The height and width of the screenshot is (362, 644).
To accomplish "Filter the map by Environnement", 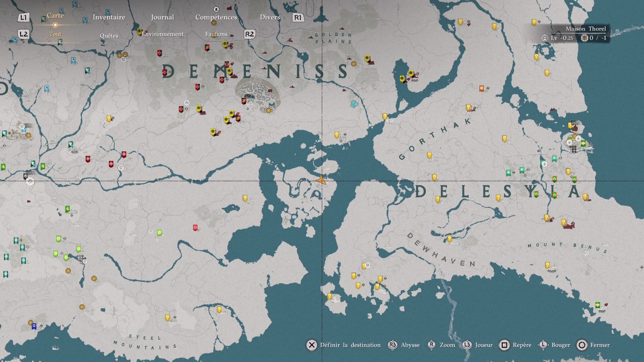I will pos(162,34).
